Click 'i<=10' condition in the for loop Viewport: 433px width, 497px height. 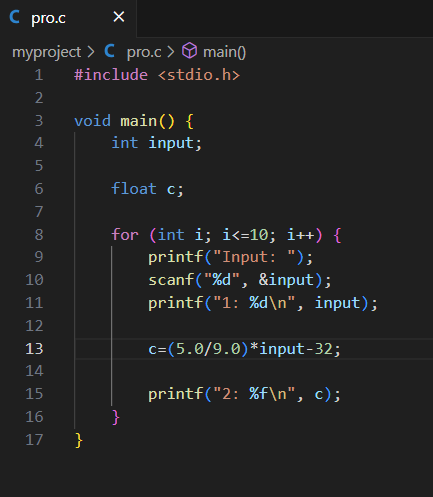tap(245, 235)
